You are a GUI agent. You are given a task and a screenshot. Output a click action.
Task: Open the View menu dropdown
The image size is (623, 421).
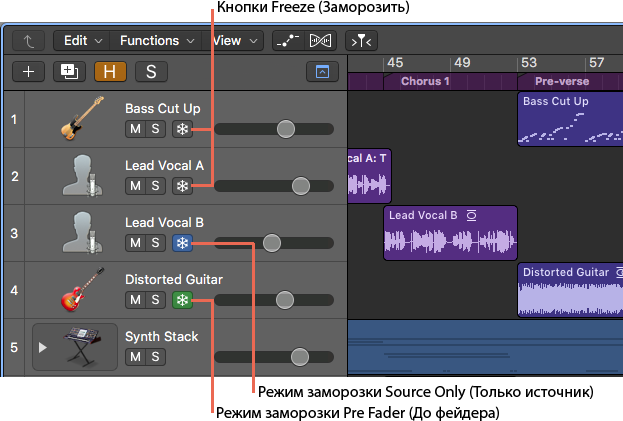click(x=234, y=41)
